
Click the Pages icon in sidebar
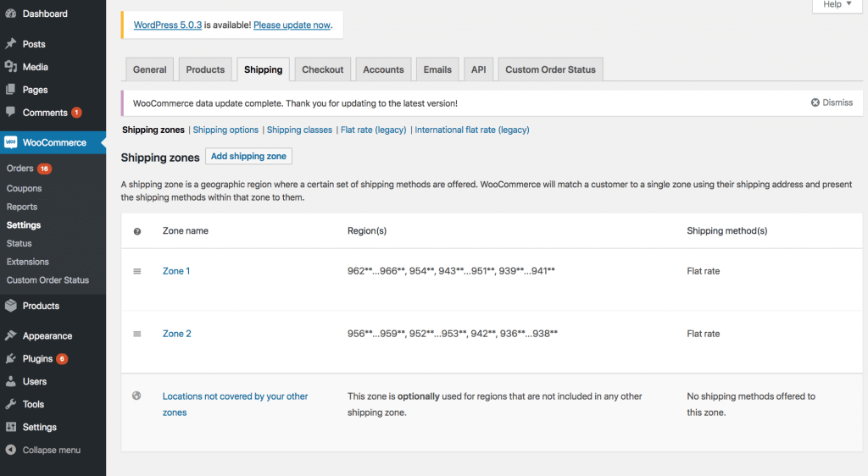(x=10, y=89)
